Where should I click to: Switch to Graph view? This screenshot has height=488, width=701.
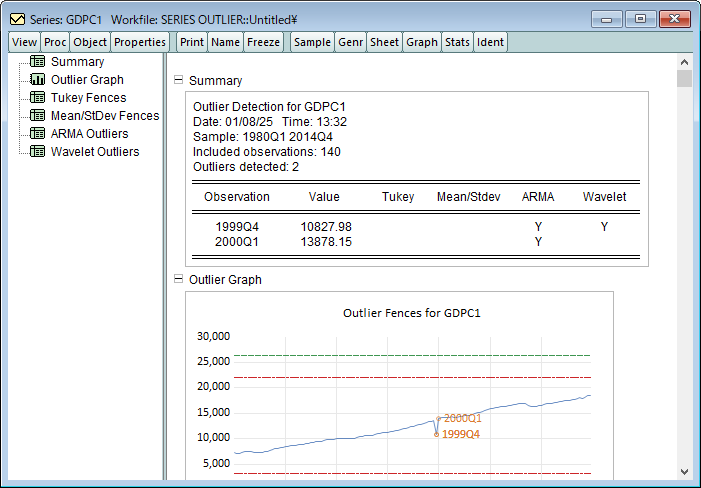coord(422,42)
